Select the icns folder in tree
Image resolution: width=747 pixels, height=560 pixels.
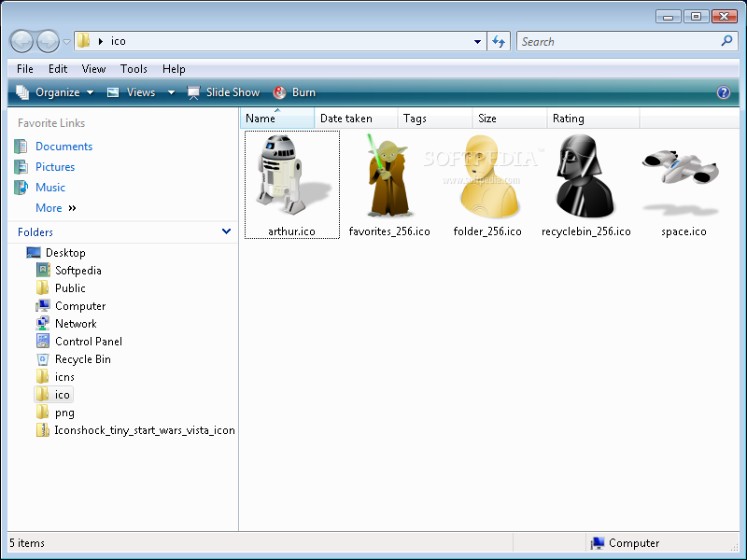click(x=64, y=377)
